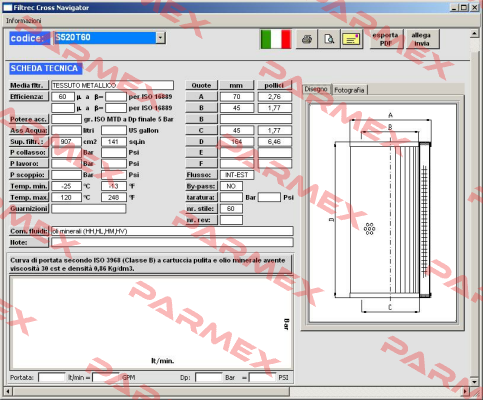Click the nr. stile field 60
The image size is (483, 400).
231,209
